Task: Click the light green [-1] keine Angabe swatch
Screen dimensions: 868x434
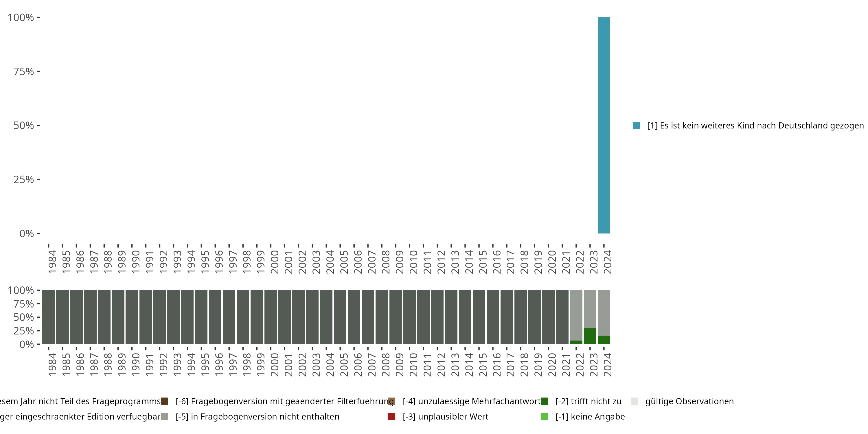Action: tap(545, 416)
